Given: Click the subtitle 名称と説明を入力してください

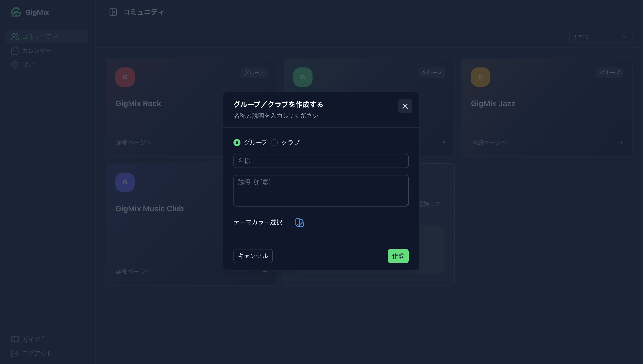Looking at the screenshot, I should [x=276, y=116].
